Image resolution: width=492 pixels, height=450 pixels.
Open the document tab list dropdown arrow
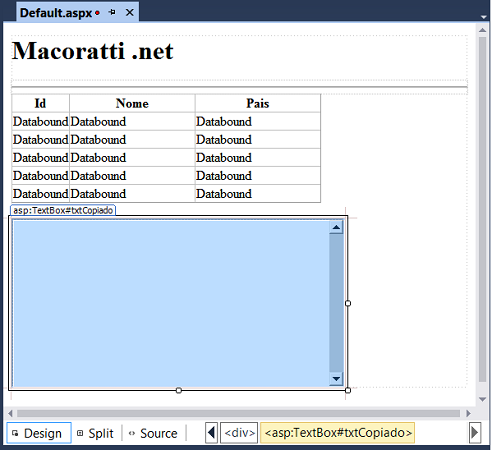coord(483,17)
